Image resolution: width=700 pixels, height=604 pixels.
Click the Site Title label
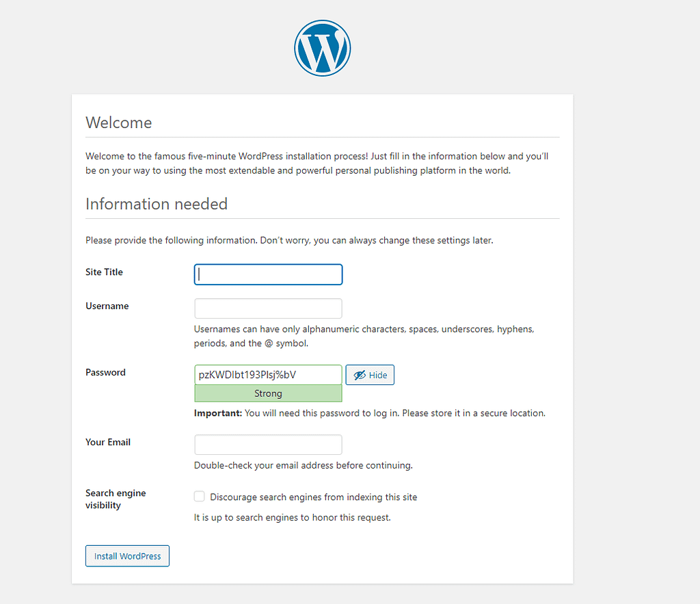(104, 272)
